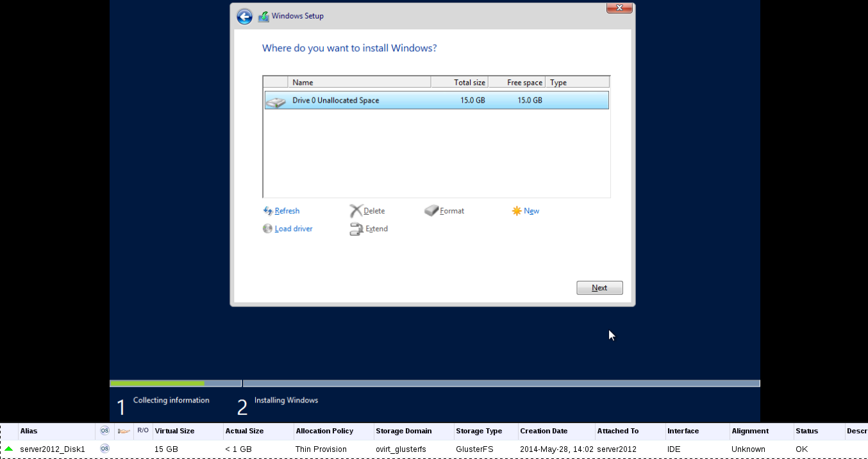Click the Refresh link
The image size is (868, 459).
tap(287, 211)
